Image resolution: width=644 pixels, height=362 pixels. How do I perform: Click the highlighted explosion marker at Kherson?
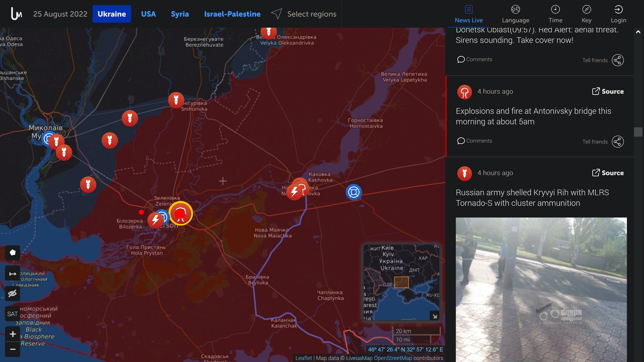tap(180, 214)
